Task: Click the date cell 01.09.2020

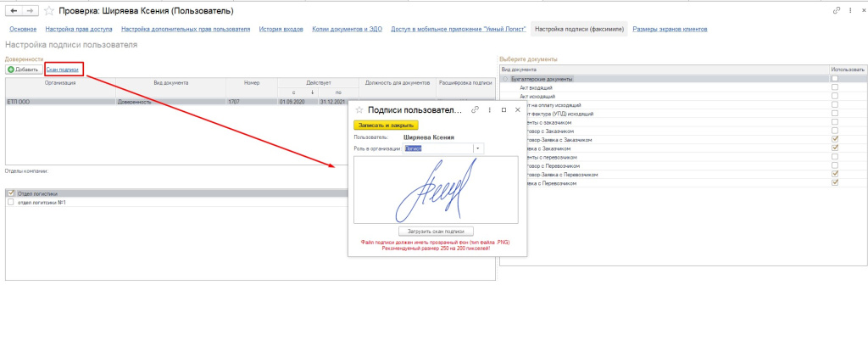Action: (298, 102)
